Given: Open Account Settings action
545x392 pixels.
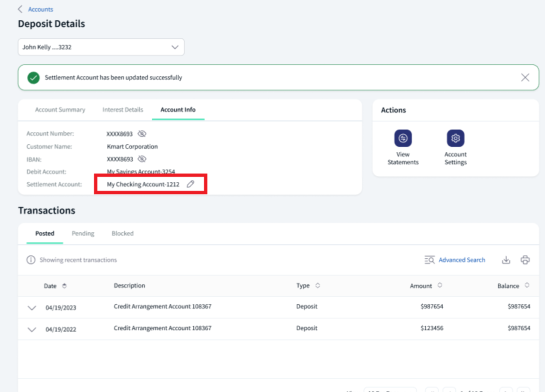Looking at the screenshot, I should (x=455, y=147).
